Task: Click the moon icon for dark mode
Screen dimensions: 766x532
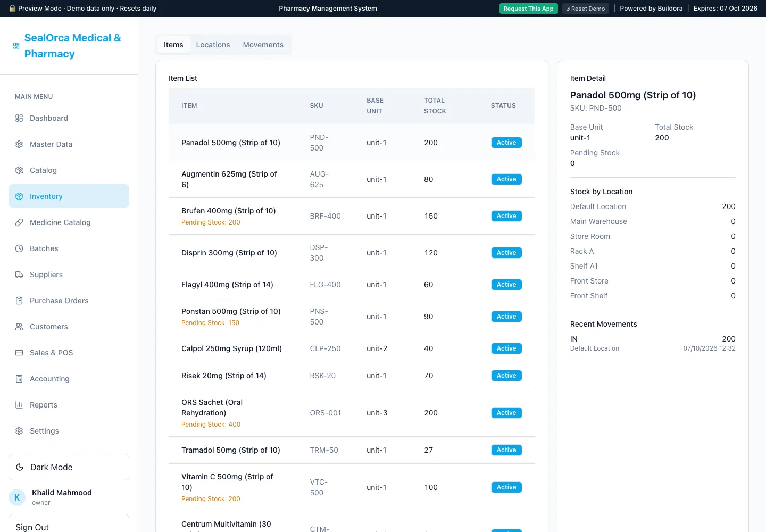Action: [x=20, y=467]
